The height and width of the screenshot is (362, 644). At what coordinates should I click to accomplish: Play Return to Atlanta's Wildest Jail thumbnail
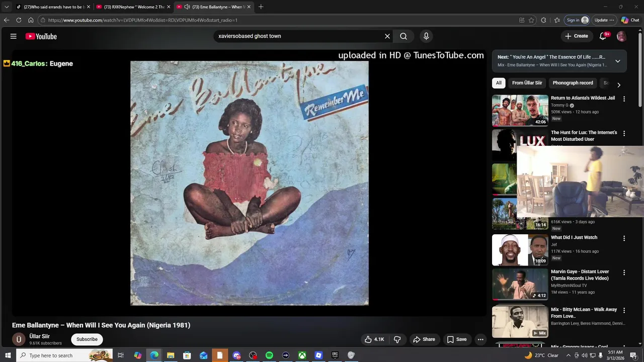(520, 110)
